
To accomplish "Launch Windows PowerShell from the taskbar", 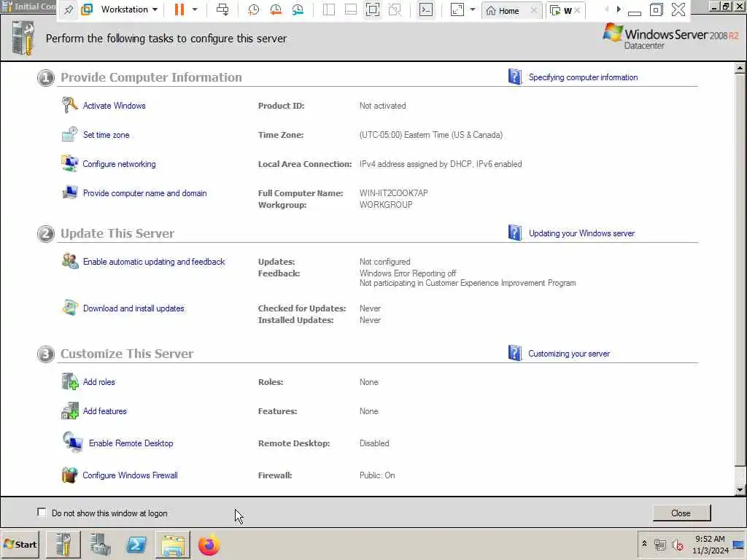I will tap(136, 545).
